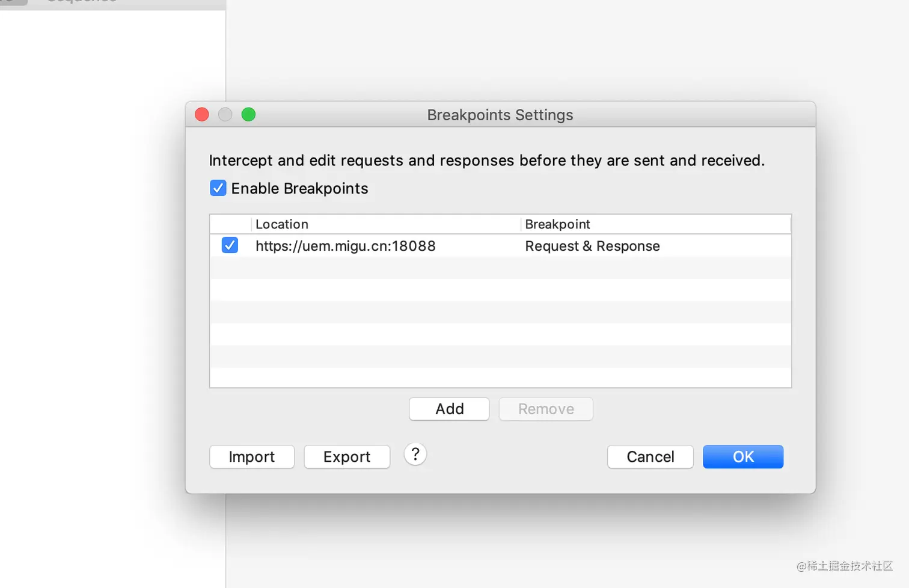Uncheck the uem.migu.cn breakpoint row checkbox
Image resolution: width=909 pixels, height=588 pixels.
point(230,245)
